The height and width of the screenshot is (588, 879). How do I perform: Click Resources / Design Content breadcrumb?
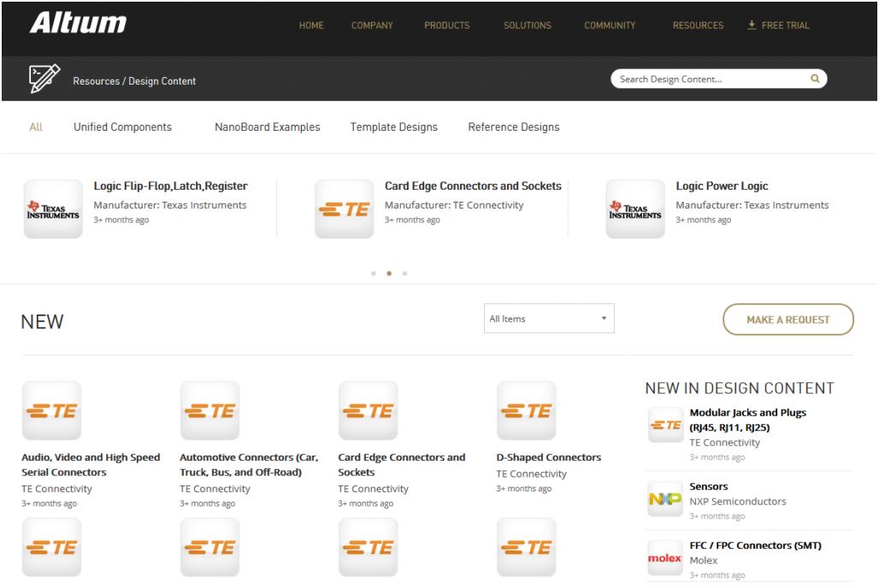click(134, 81)
